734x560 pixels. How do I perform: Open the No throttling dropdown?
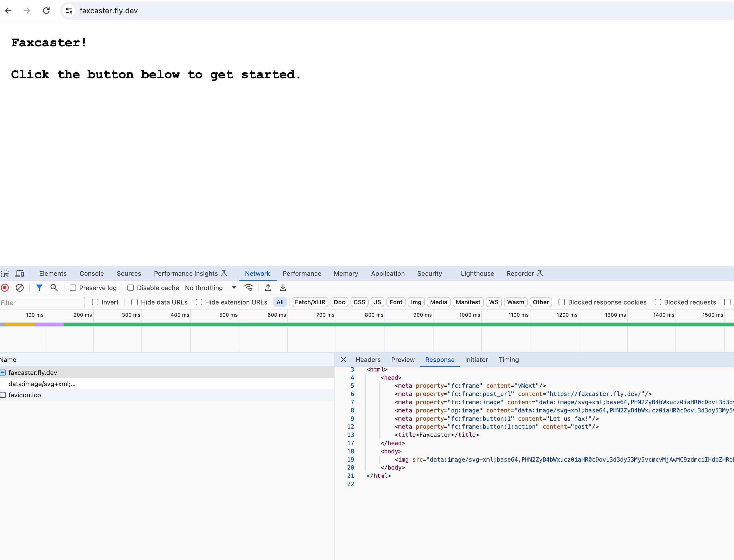tap(211, 288)
